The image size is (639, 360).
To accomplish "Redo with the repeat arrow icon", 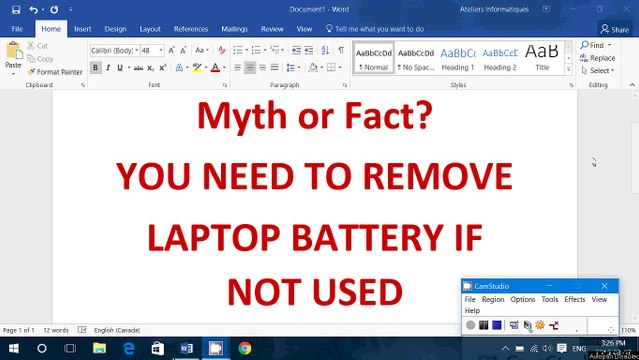I will (54, 9).
